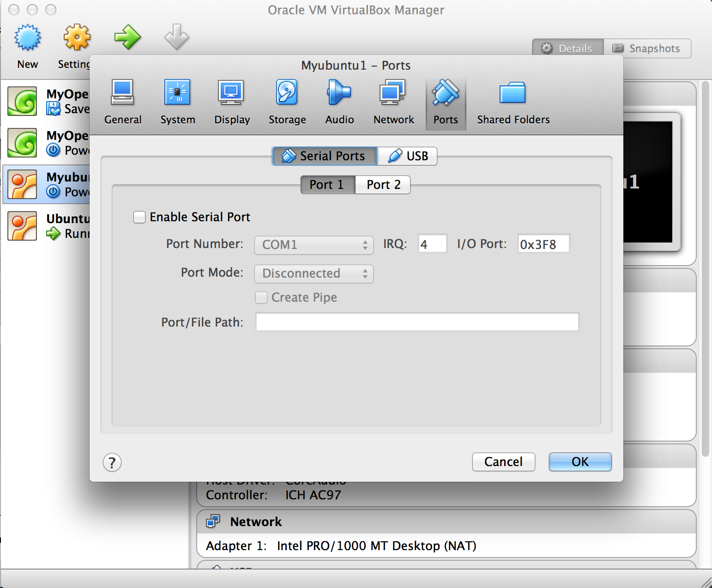Click the Port/File Path text field
The image size is (712, 588).
[417, 322]
